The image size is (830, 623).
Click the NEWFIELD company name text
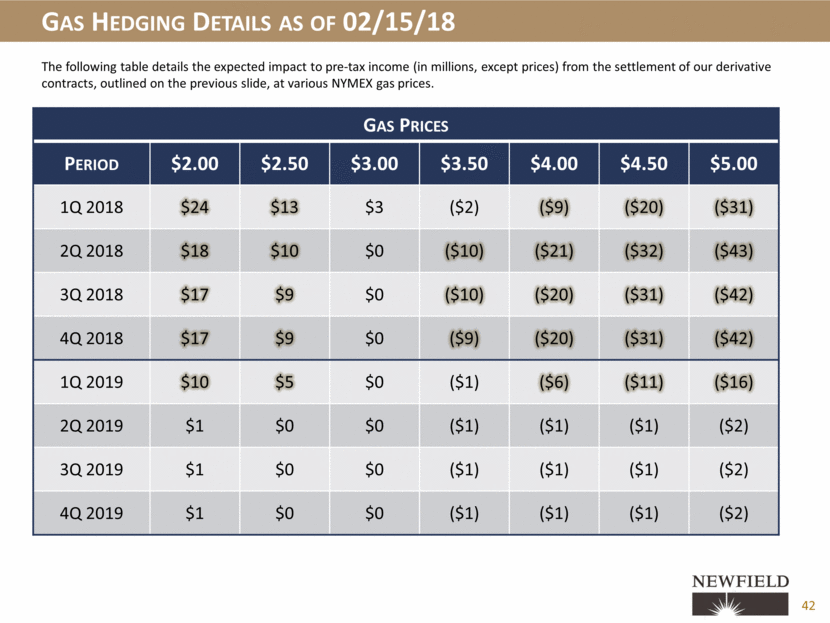(x=740, y=581)
